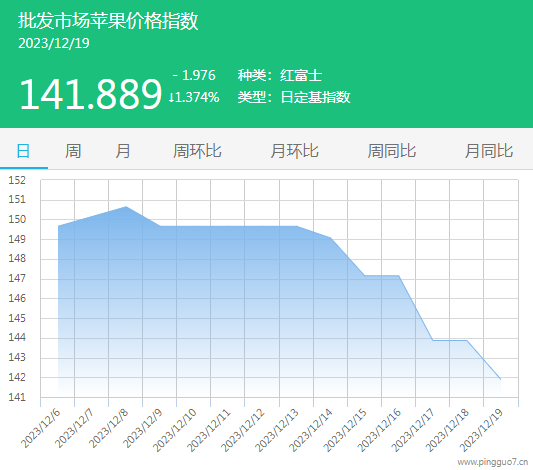Click the 152 y-axis label
533x470 pixels.
pyautogui.click(x=17, y=180)
